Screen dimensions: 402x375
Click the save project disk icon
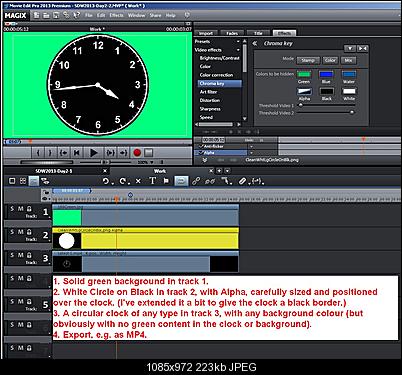click(x=56, y=15)
